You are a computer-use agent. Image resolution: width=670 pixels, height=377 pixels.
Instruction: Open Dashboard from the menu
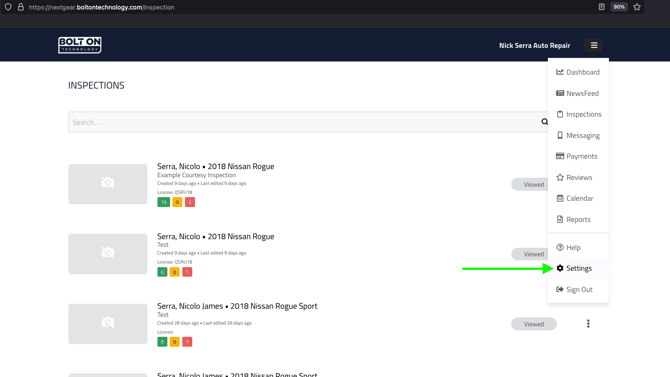point(578,72)
